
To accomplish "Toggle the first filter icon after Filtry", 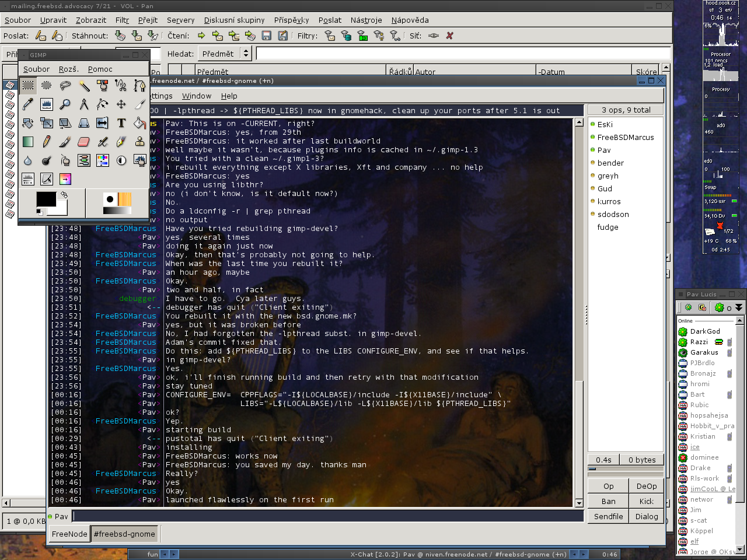I will click(x=330, y=36).
